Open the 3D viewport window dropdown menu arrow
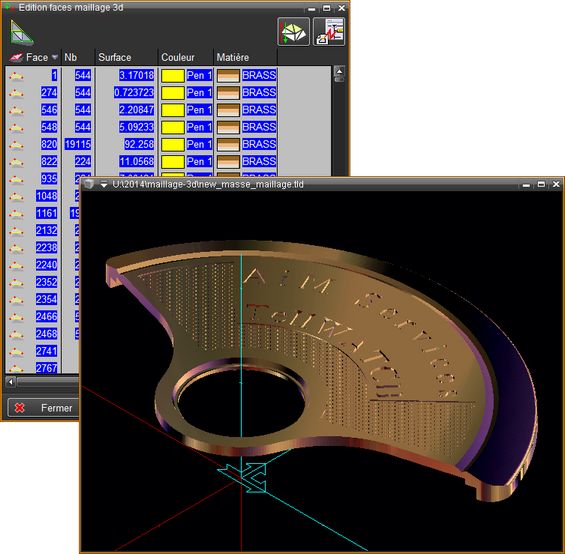This screenshot has width=565, height=554. pos(104,185)
